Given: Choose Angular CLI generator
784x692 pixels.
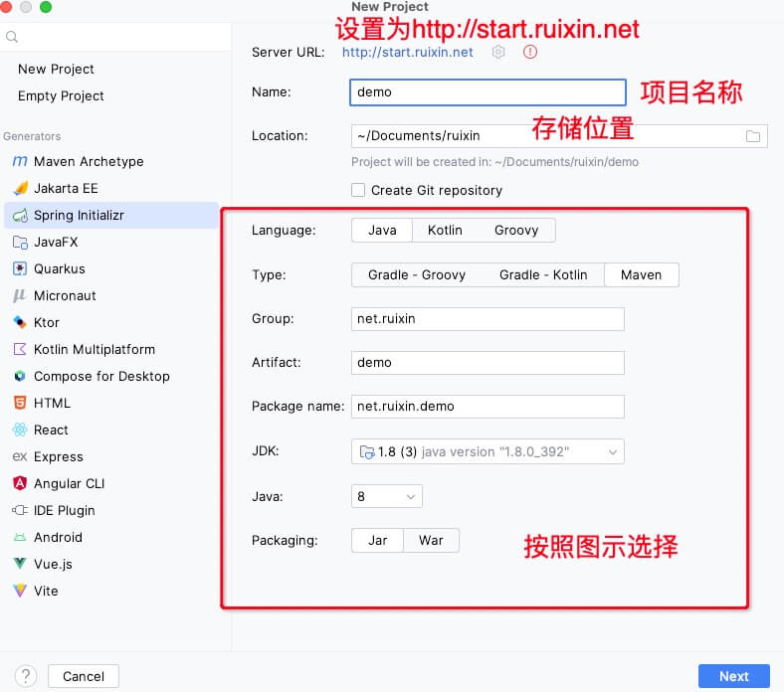Looking at the screenshot, I should point(111,483).
